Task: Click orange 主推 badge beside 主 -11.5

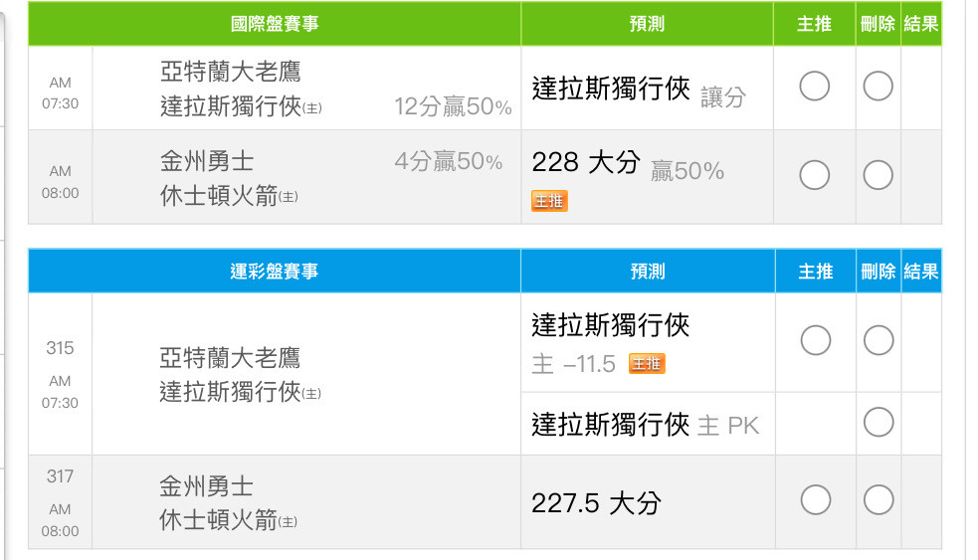Action: click(647, 364)
